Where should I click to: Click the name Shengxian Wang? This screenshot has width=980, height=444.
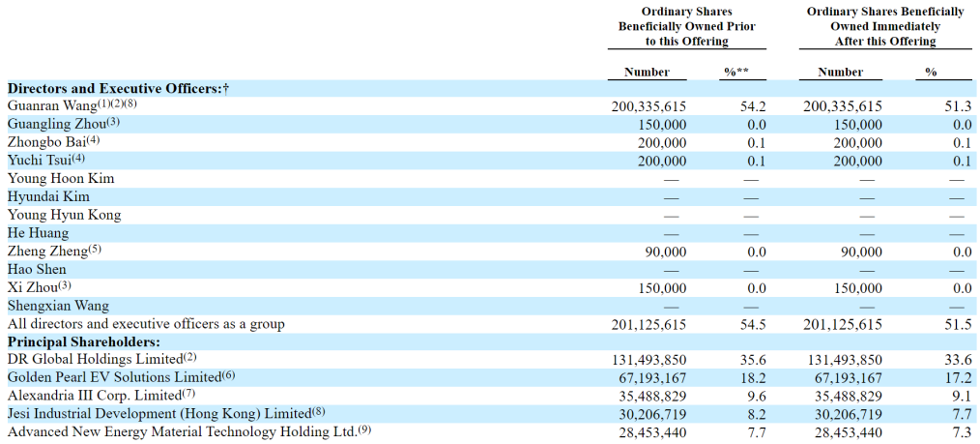(57, 306)
